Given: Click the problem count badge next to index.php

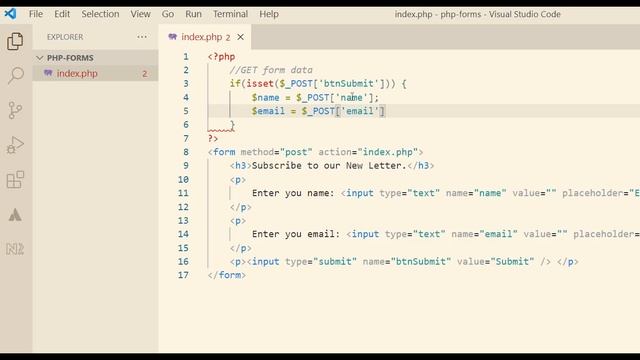Looking at the screenshot, I should [x=144, y=74].
